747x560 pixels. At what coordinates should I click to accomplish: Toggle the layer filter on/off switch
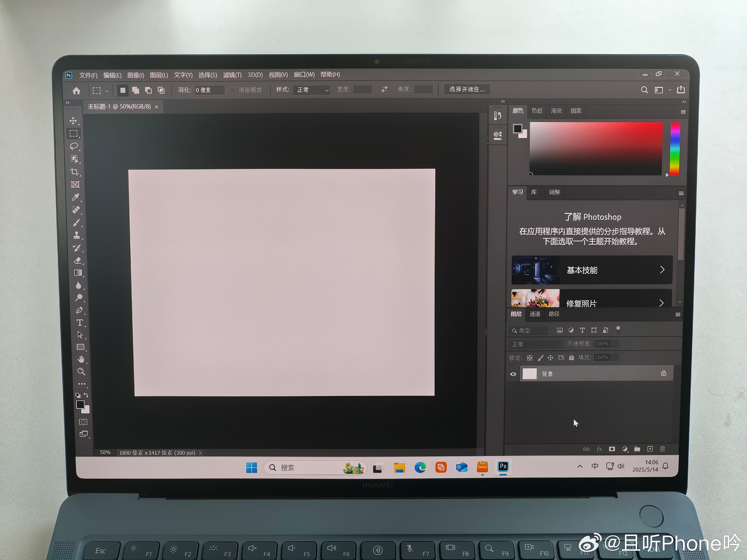618,329
